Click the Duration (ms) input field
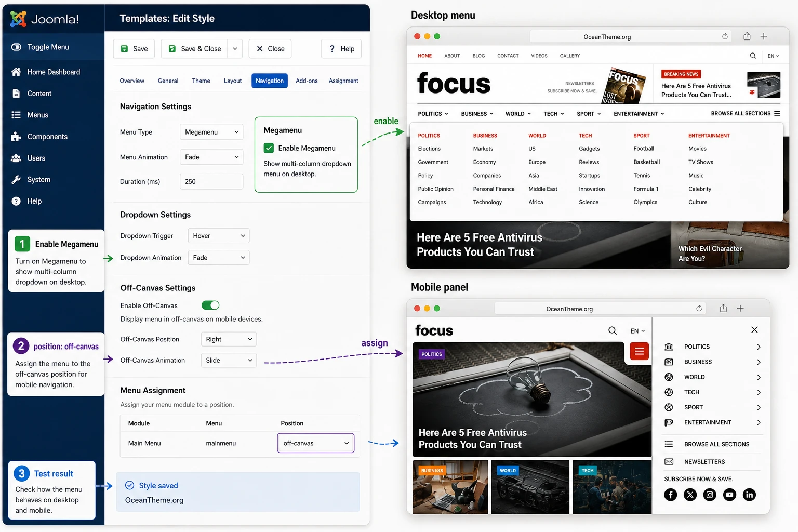 pos(211,181)
